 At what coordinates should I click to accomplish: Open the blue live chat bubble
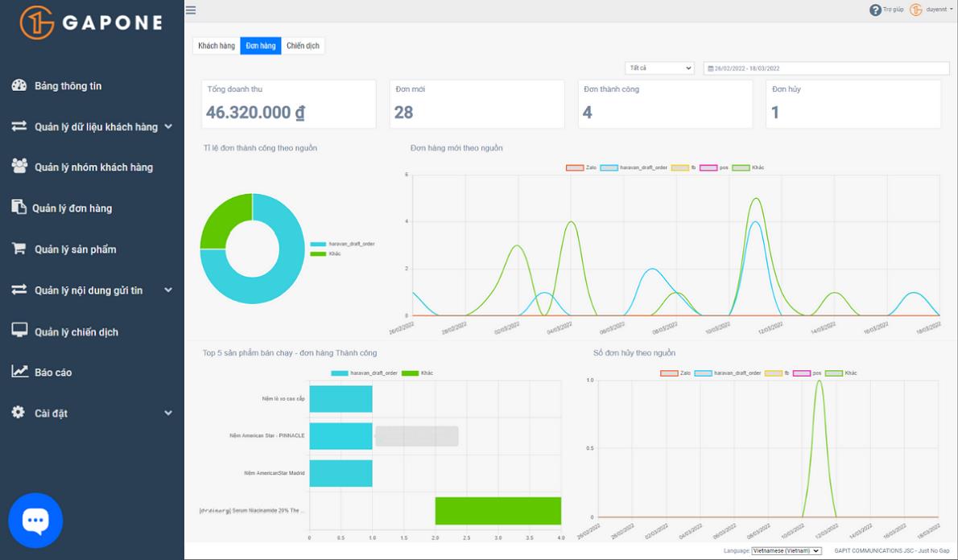[35, 521]
